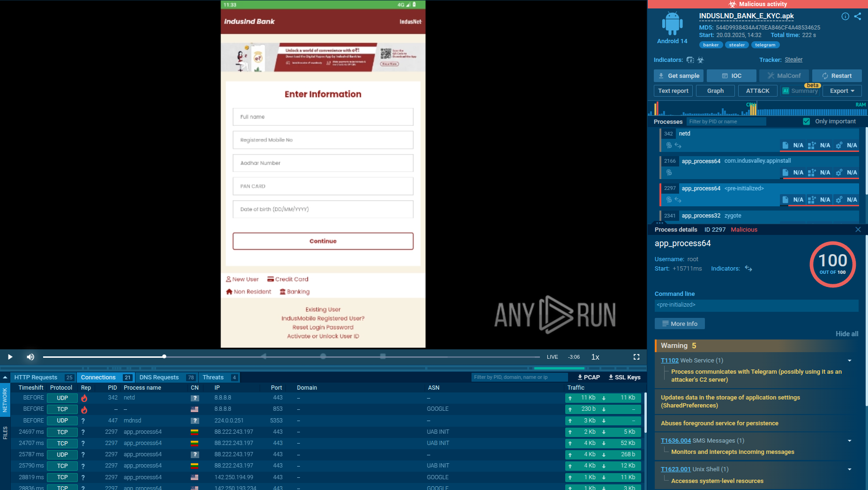Select the FILES side tab
The height and width of the screenshot is (490, 868).
click(x=5, y=433)
